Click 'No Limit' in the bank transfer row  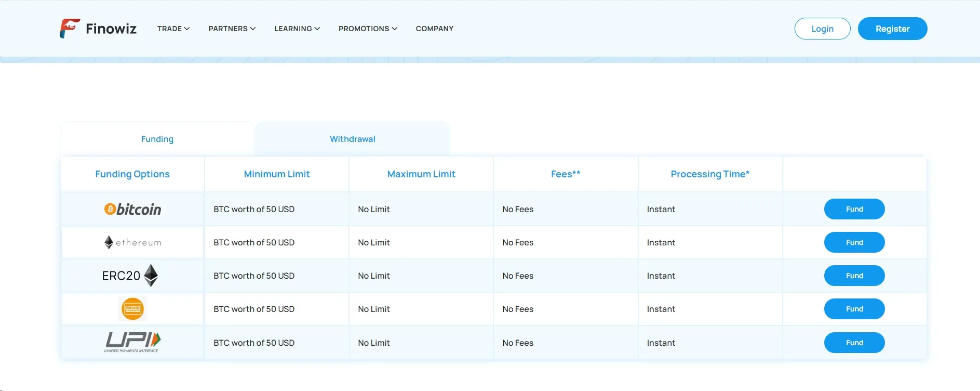(x=374, y=309)
